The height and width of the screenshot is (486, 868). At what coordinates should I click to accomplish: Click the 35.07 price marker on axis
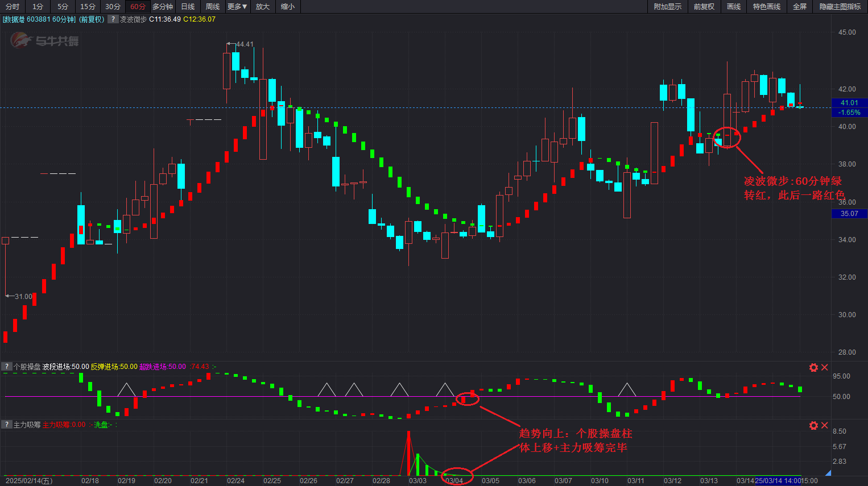(849, 214)
